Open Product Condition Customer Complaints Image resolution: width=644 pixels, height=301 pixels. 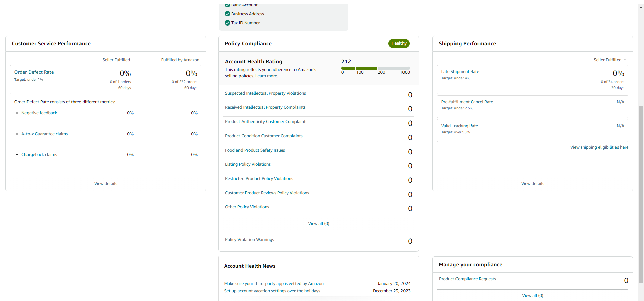tap(264, 136)
